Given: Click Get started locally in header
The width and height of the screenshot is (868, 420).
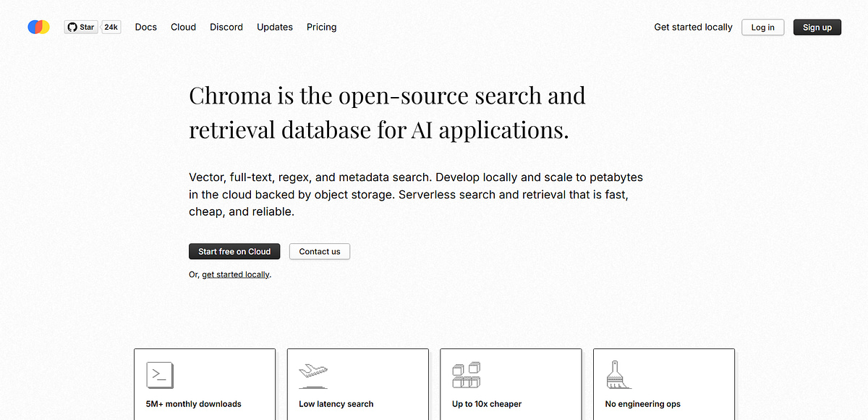Looking at the screenshot, I should 693,27.
